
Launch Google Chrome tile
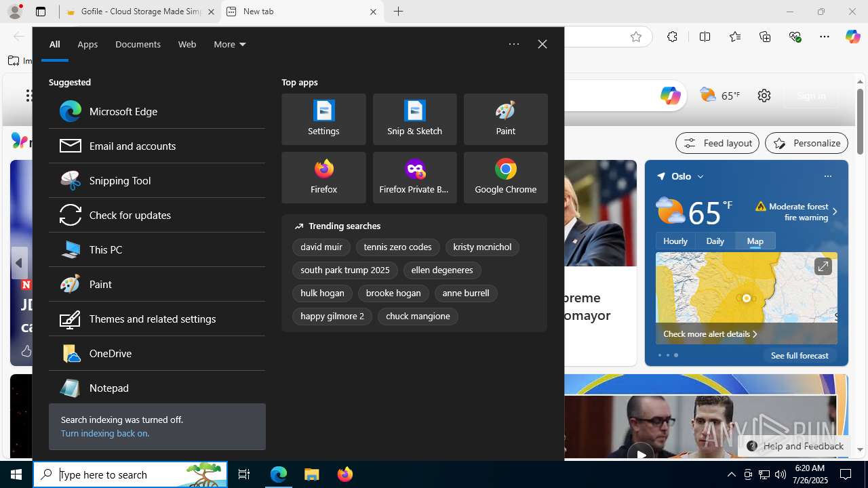click(505, 178)
